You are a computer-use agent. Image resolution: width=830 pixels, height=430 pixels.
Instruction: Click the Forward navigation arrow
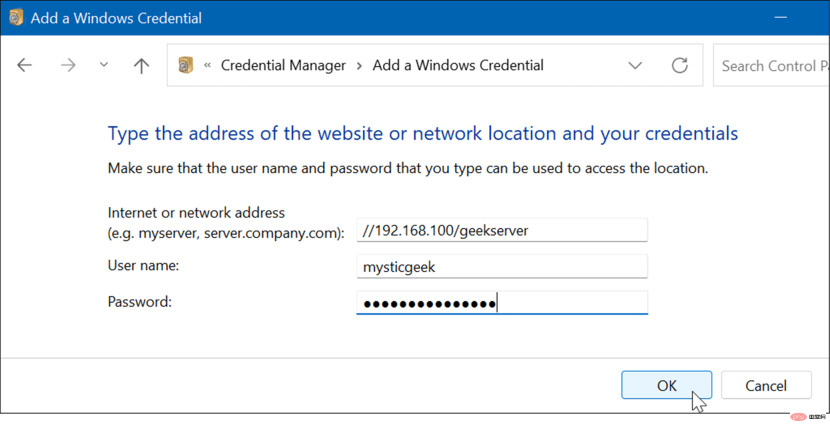pos(68,65)
